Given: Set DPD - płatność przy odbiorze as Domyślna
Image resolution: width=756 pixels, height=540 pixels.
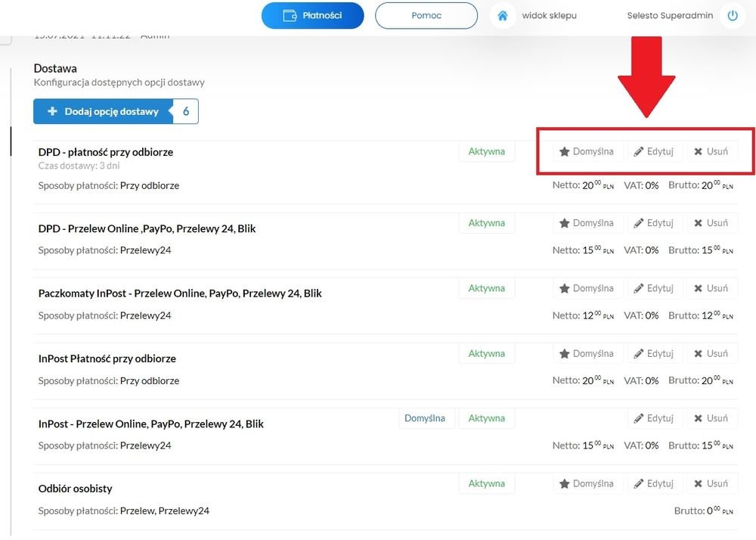Looking at the screenshot, I should pyautogui.click(x=587, y=151).
